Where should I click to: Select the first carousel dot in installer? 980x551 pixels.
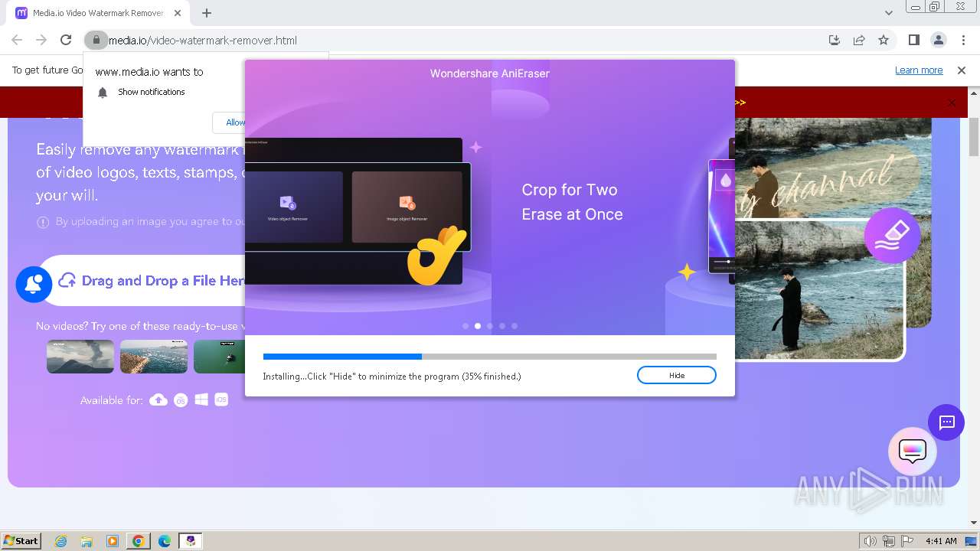pyautogui.click(x=465, y=326)
